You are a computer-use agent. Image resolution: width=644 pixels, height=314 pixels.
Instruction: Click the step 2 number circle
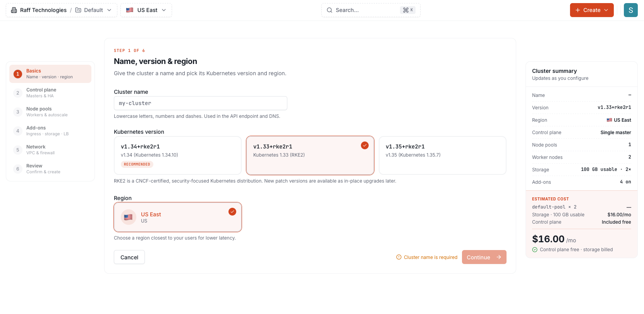[18, 93]
